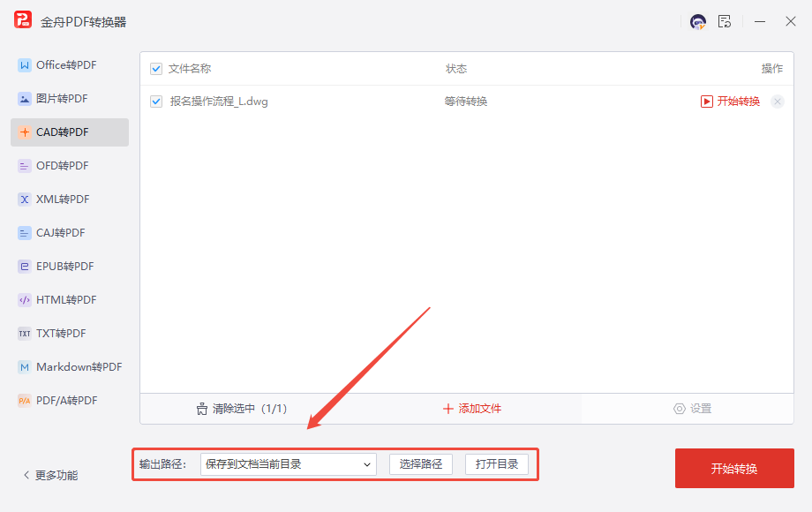812x512 pixels.
Task: Click the 状态 column header
Action: coord(456,69)
